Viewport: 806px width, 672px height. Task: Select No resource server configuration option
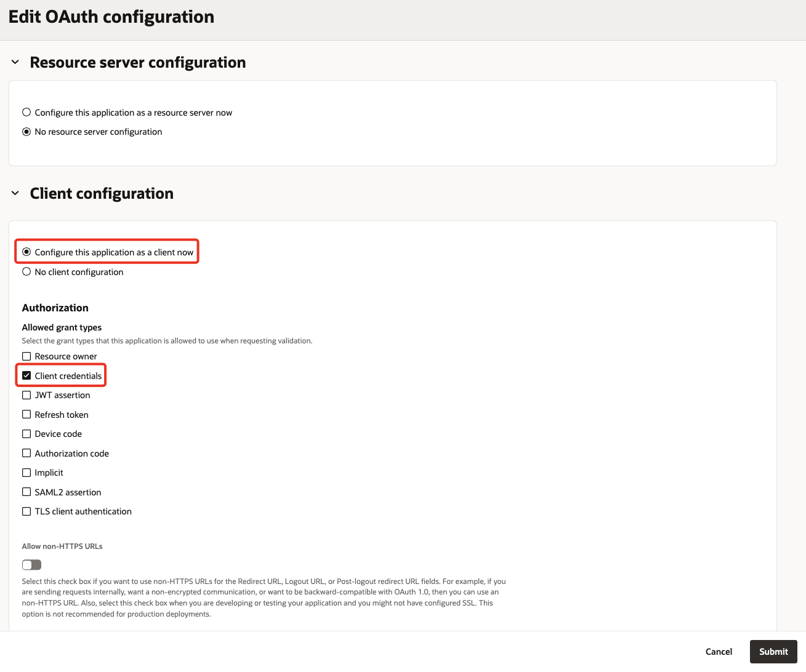[26, 132]
